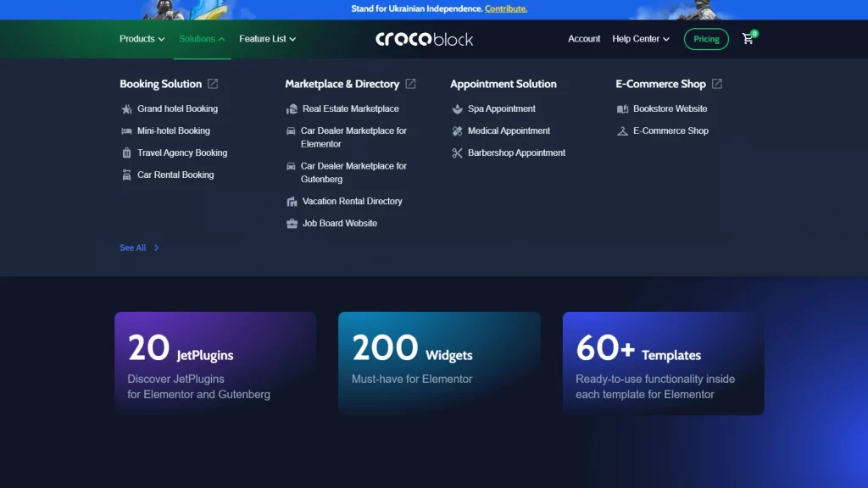
Task: Click the lotus icon beside Spa Appointment
Action: [x=457, y=109]
